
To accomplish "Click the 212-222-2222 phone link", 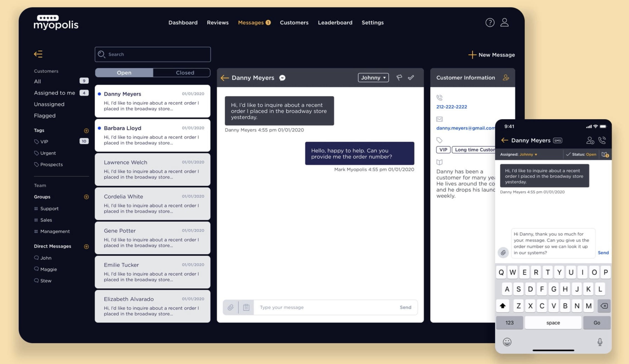I will (451, 107).
